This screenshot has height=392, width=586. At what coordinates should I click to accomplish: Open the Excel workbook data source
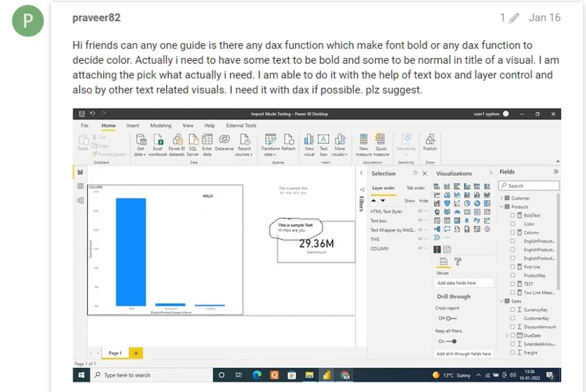pos(157,144)
